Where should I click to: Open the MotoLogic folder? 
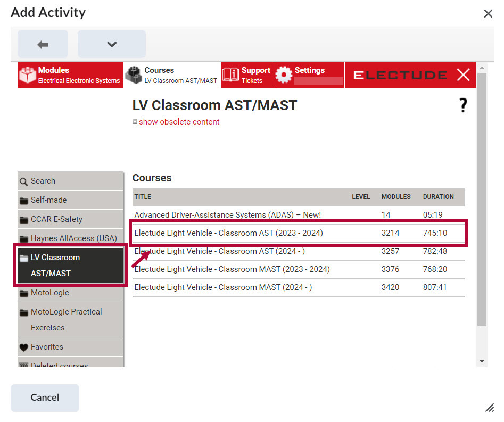(70, 293)
